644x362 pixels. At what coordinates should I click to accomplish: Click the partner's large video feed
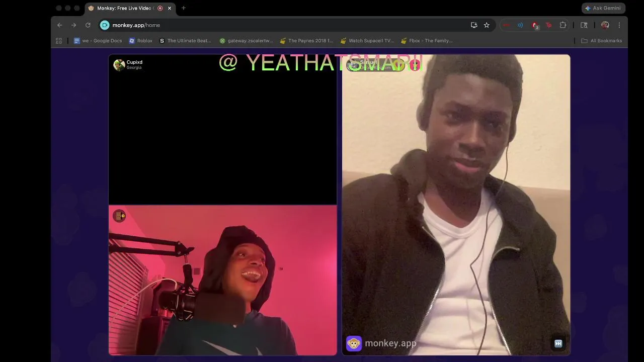pyautogui.click(x=456, y=205)
